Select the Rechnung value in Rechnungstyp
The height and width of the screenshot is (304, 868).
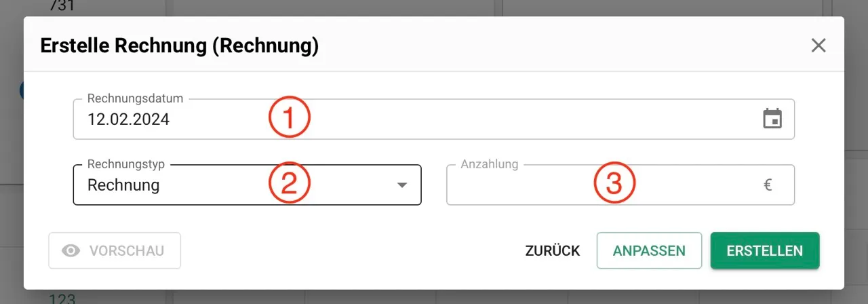[123, 185]
